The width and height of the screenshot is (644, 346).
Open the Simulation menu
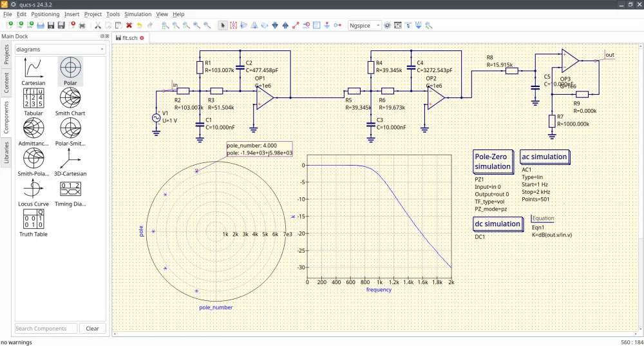coord(138,14)
